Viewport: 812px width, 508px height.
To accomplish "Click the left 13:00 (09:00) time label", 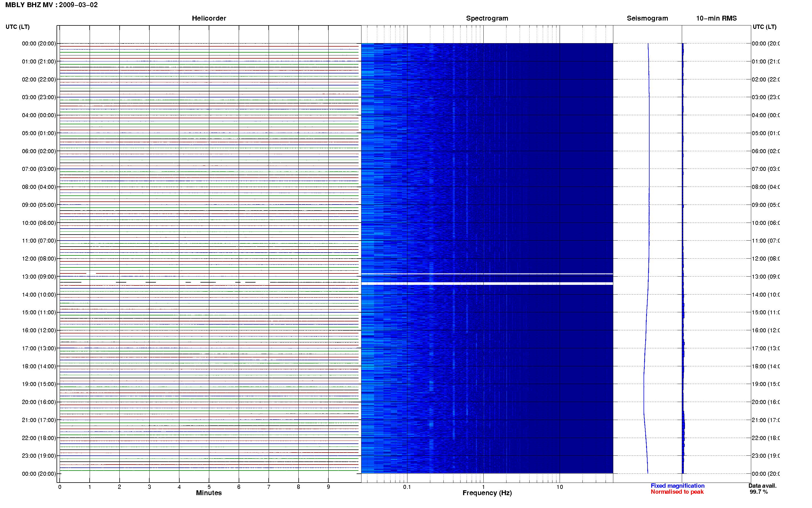I will click(39, 277).
